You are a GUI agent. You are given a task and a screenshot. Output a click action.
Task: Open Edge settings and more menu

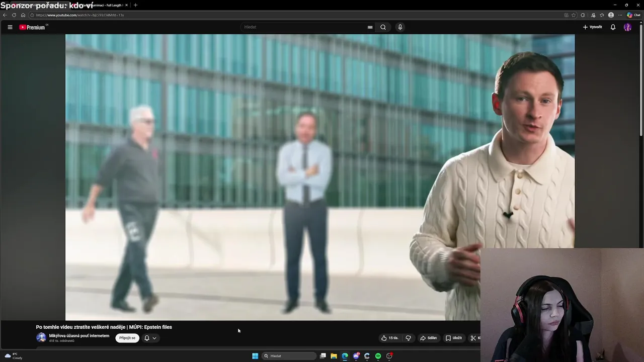coord(620,15)
